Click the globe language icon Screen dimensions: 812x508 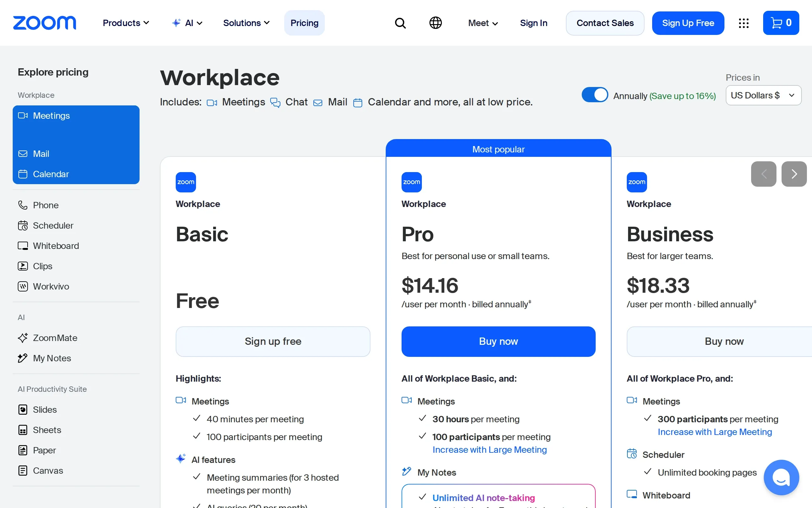pos(435,23)
